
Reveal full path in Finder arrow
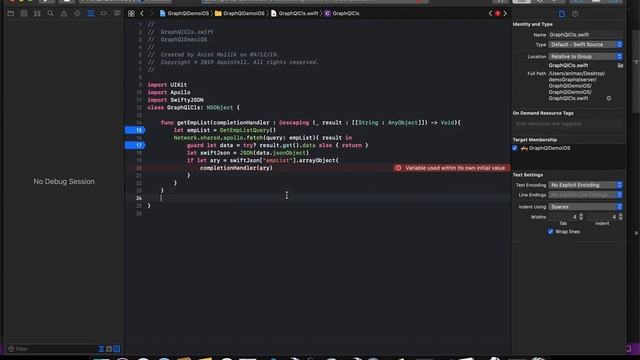pos(609,98)
